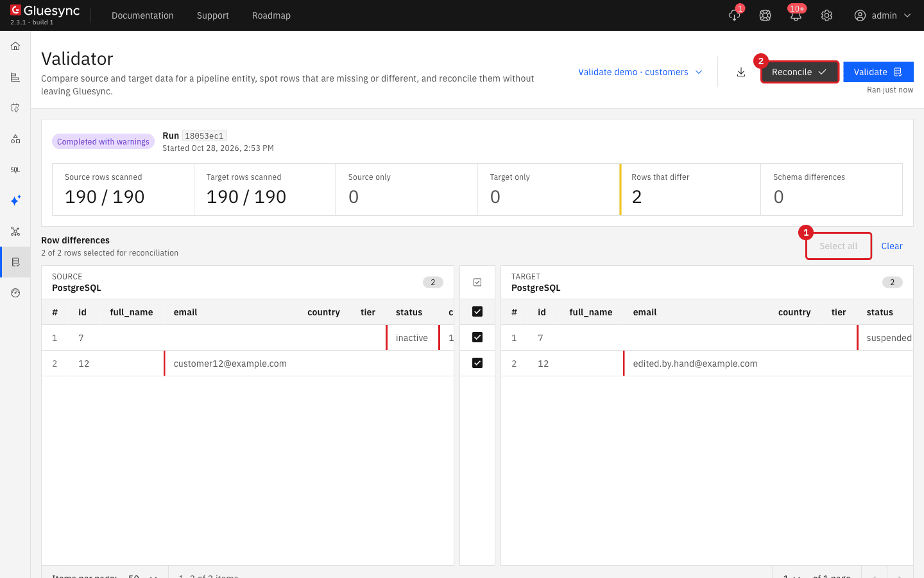Click the Gluesync logo
Screen dimensions: 924x578
pos(45,11)
